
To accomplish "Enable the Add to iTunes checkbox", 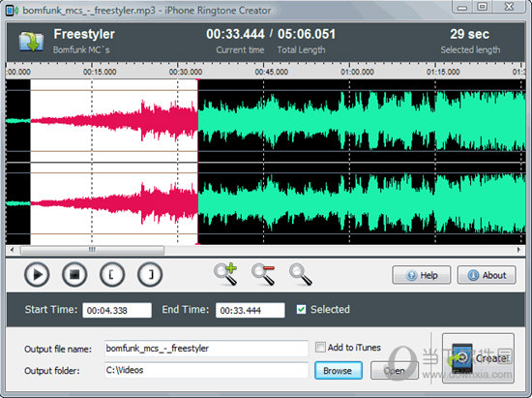I will (320, 348).
